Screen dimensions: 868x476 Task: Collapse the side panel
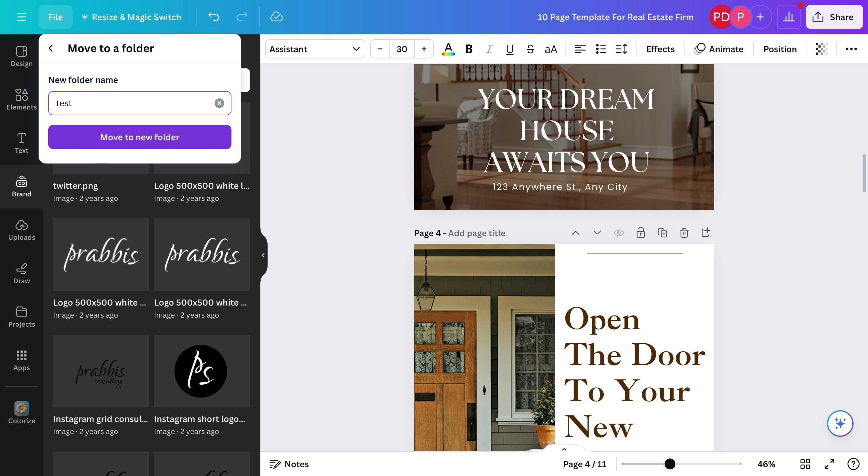263,255
